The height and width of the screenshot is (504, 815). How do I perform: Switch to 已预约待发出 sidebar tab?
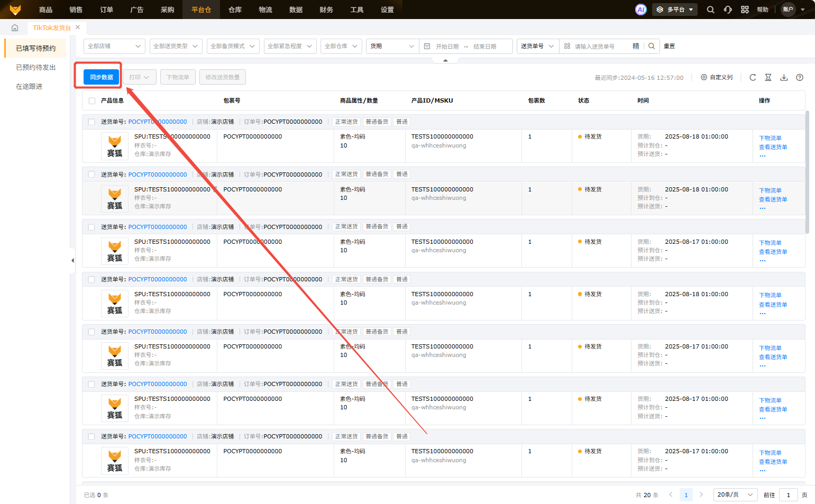click(36, 67)
